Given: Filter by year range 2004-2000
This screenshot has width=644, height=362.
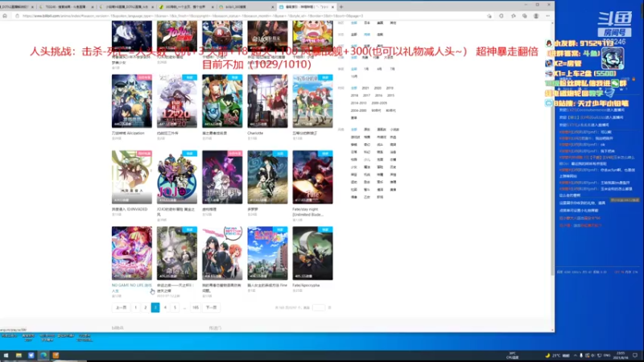Looking at the screenshot, I should coord(358,110).
